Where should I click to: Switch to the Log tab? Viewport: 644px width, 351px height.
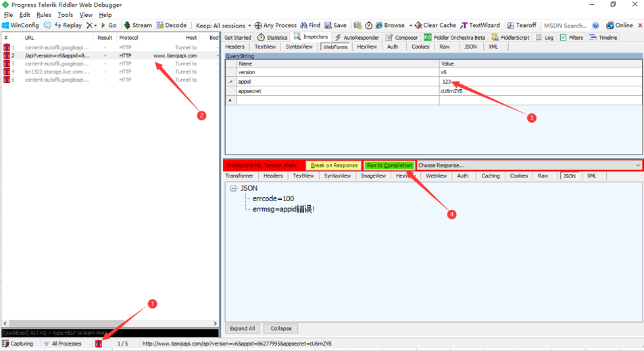click(545, 37)
